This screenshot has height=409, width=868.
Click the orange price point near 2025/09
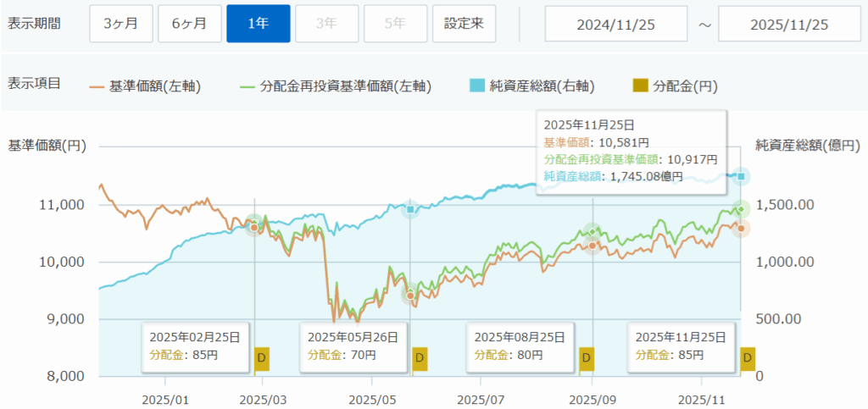(593, 245)
